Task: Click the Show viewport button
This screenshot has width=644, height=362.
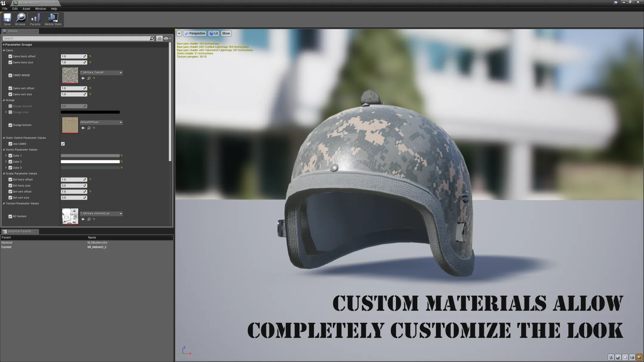Action: tap(226, 33)
